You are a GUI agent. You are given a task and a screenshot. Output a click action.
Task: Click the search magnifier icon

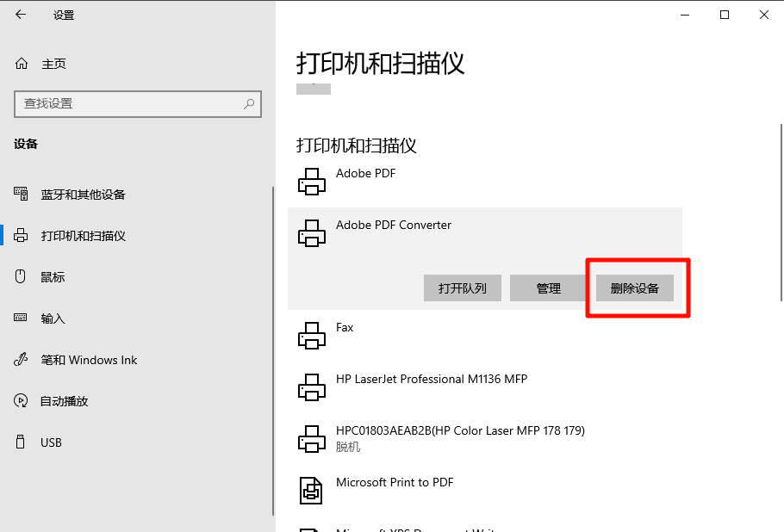[x=249, y=103]
